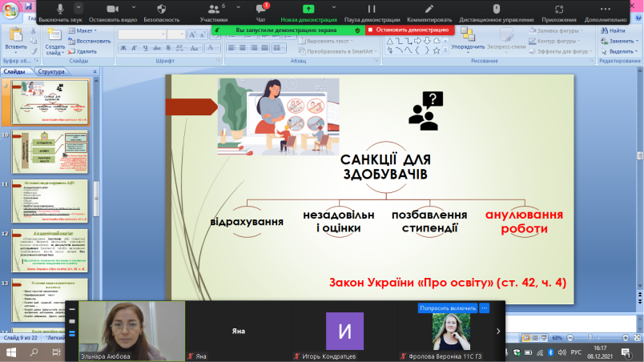
Task: Justify the text in paragraph group
Action: click(x=265, y=48)
